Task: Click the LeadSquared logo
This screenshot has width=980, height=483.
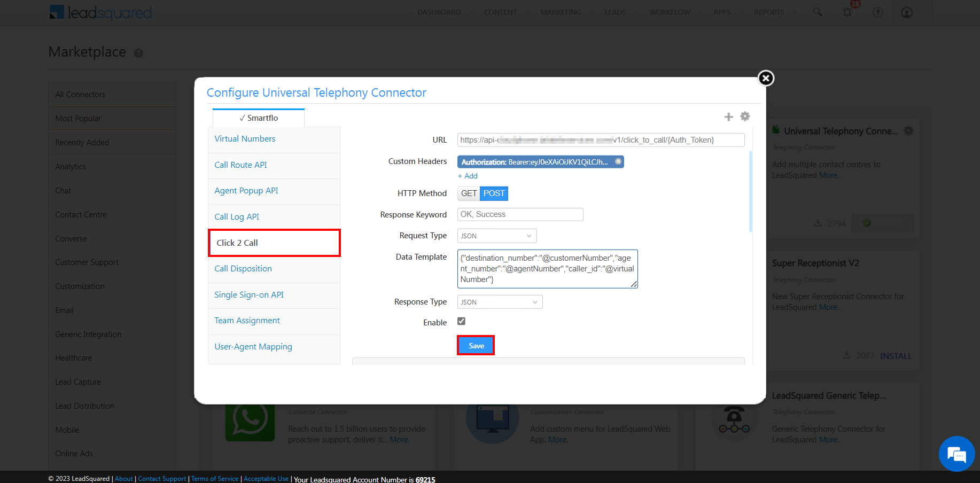Action: click(100, 12)
